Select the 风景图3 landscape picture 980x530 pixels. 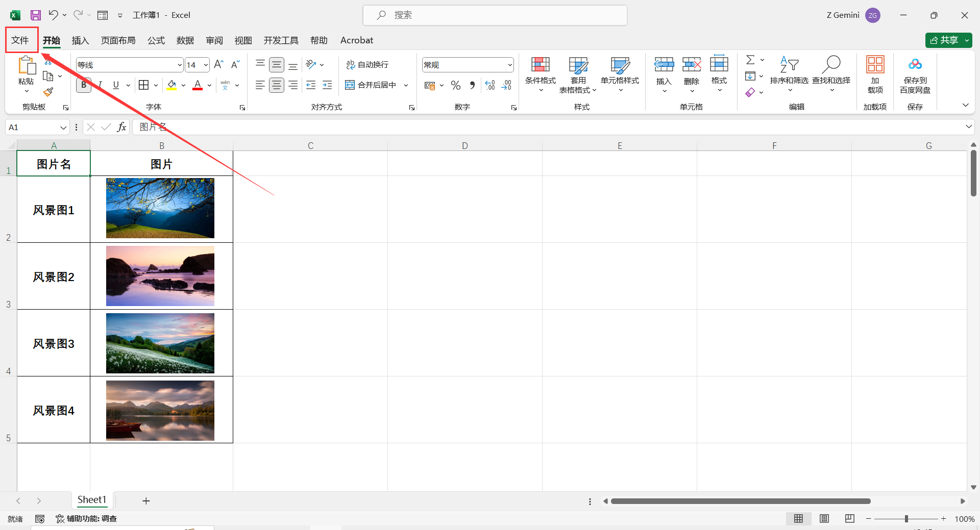[x=160, y=343]
